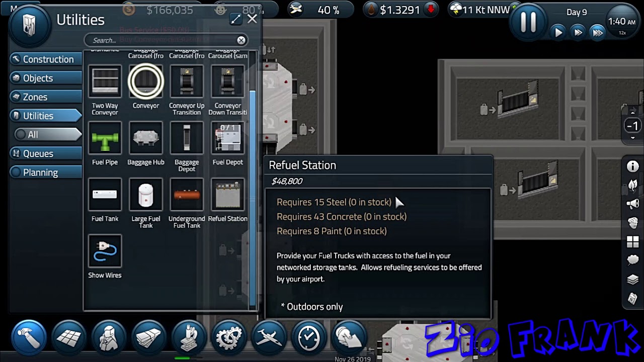The height and width of the screenshot is (362, 644).
Task: Open the research microscope menu
Action: click(x=189, y=337)
